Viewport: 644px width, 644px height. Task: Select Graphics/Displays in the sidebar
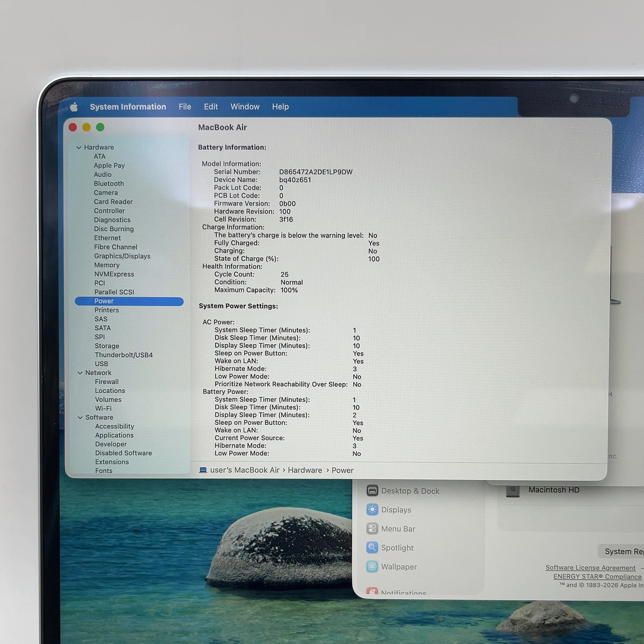[122, 256]
